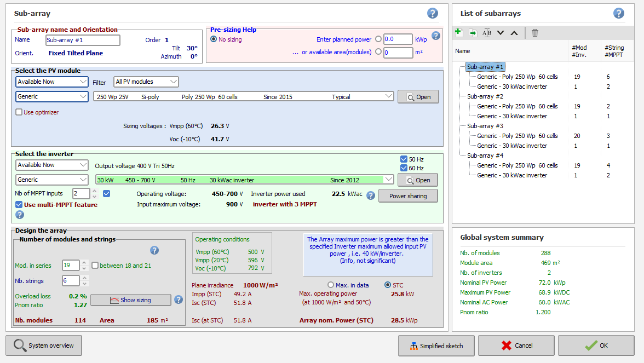
Task: Open the help icon in Number of modules and strings
Action: 154,250
